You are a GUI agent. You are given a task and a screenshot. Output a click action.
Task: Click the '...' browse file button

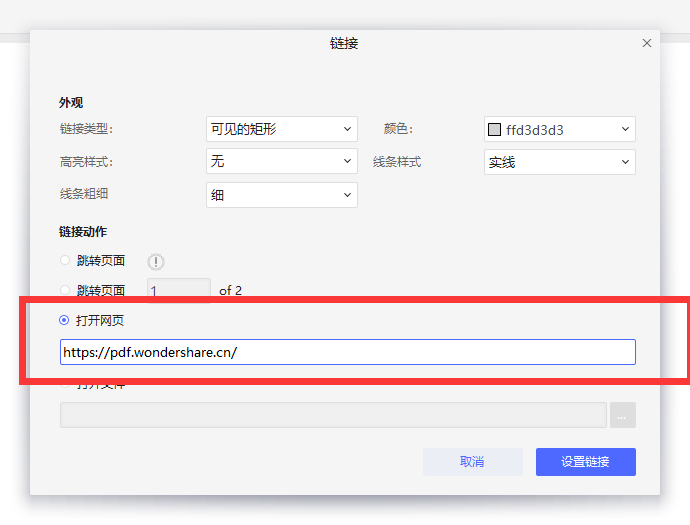tap(623, 415)
